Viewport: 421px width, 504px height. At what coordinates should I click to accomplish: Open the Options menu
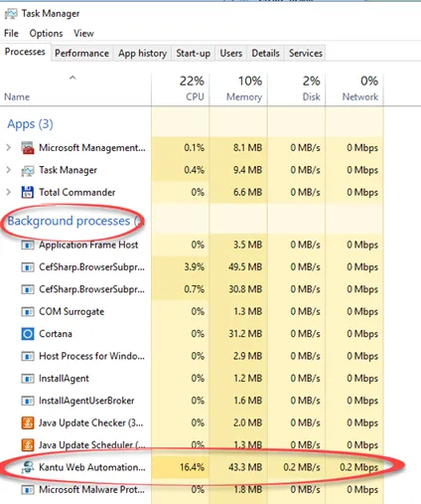(x=46, y=33)
